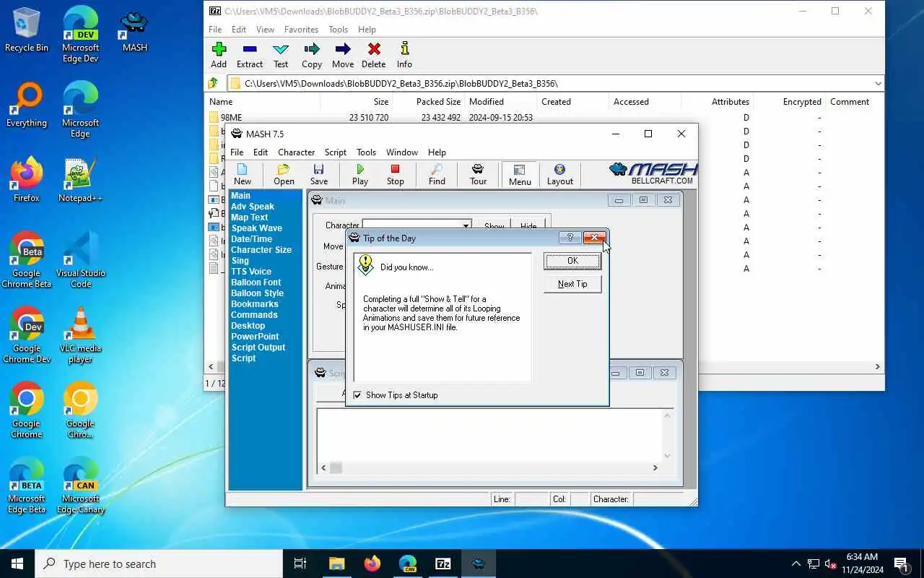
Task: Toggle the Menu toolbar button
Action: point(520,174)
